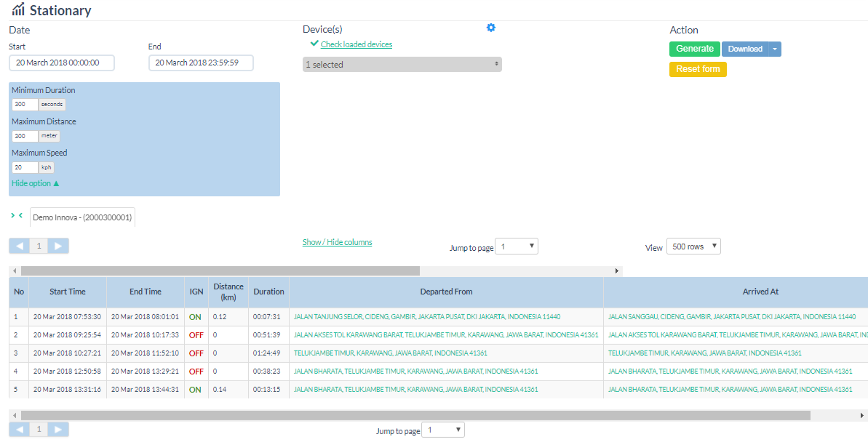Collapse options via Hide option toggle
868x445 pixels.
(x=35, y=183)
